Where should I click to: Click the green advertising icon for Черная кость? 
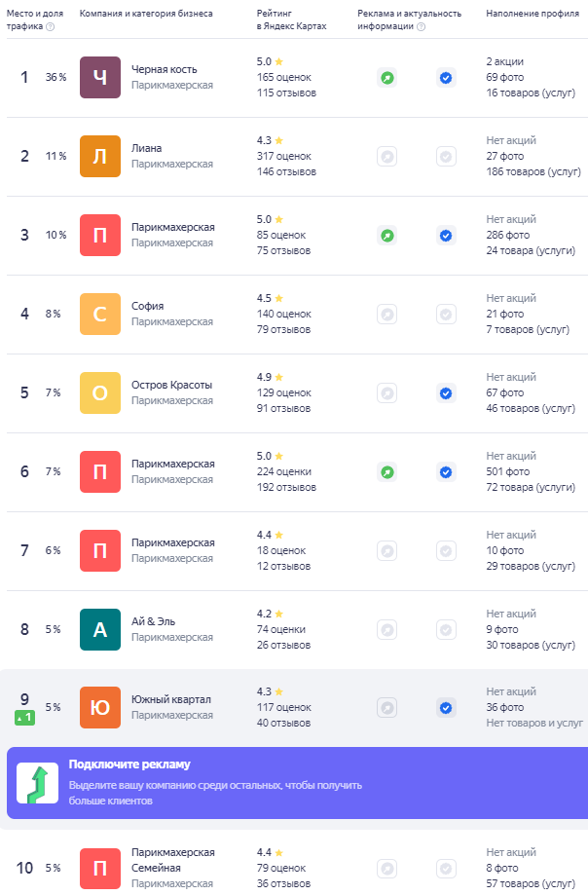387,78
